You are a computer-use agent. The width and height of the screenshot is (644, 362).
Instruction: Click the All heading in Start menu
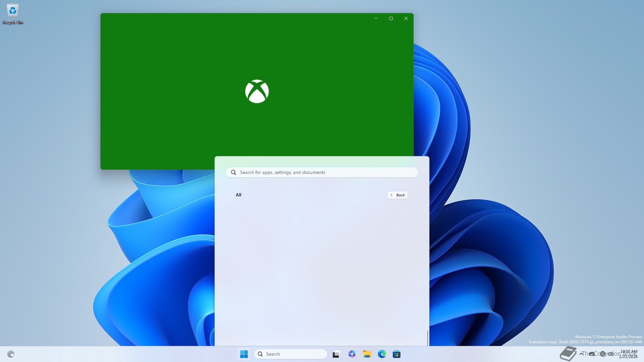point(238,195)
